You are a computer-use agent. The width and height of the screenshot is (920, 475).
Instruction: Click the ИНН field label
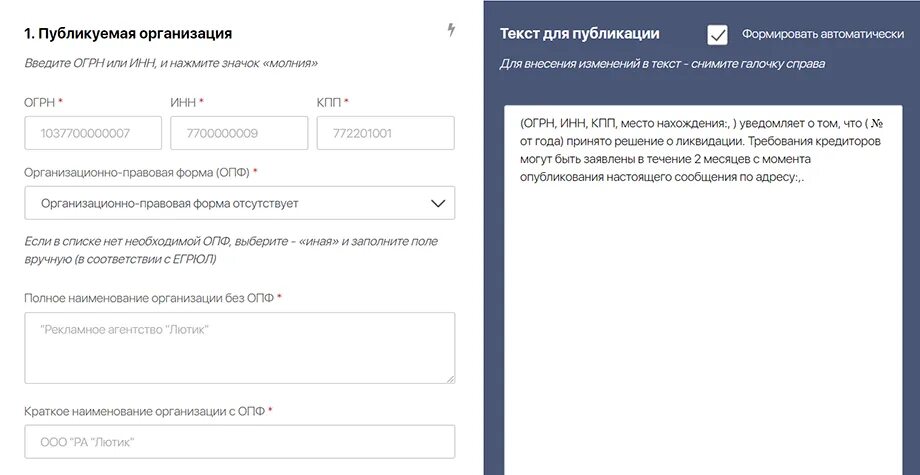point(187,102)
